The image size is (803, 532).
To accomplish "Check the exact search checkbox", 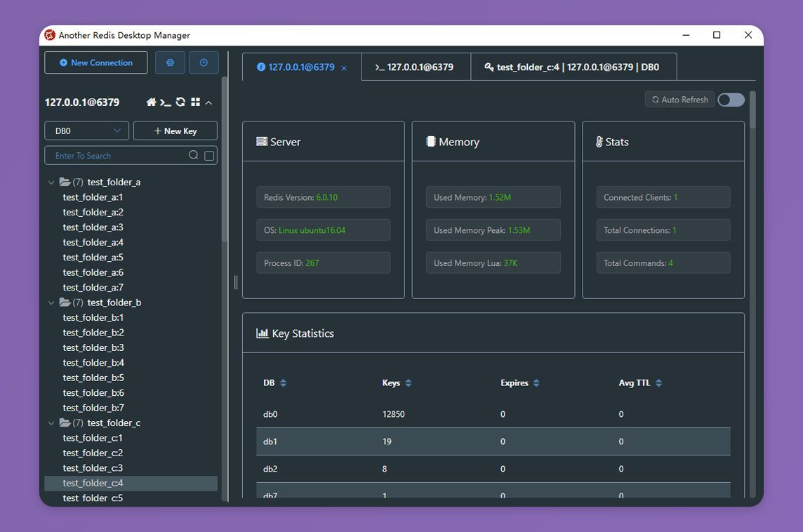I will coord(209,156).
